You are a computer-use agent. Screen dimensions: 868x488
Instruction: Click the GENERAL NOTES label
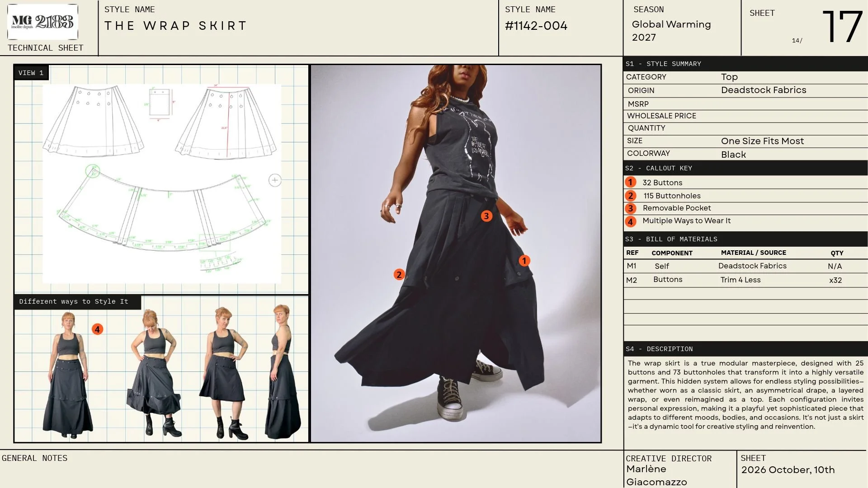(x=34, y=458)
